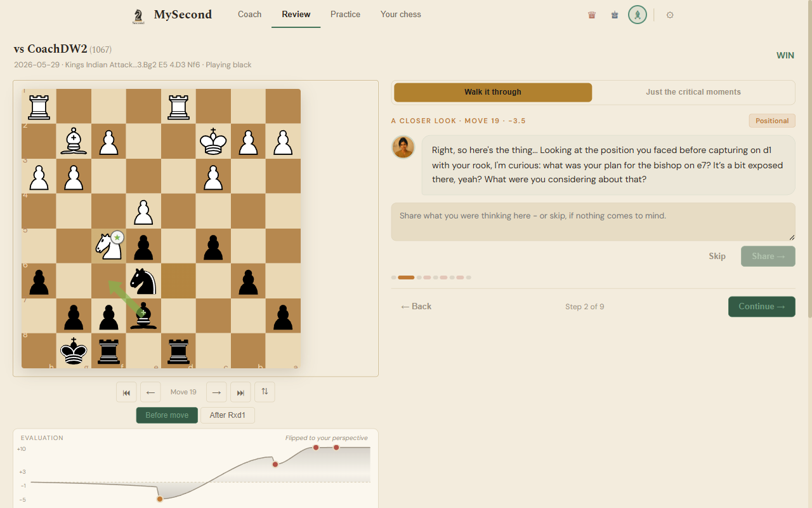Viewport: 812px width, 508px height.
Task: Jump to last move with skip-forward icon
Action: [240, 392]
